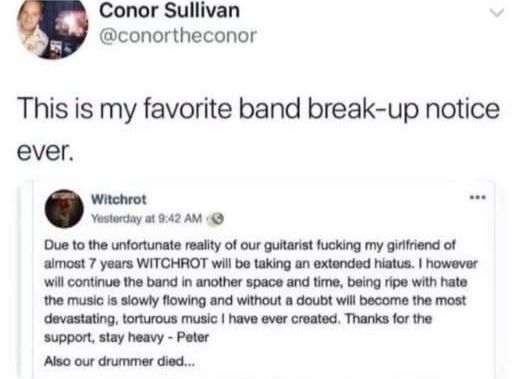The width and height of the screenshot is (520, 379).
Task: Click the Witchrot page name
Action: (x=119, y=199)
